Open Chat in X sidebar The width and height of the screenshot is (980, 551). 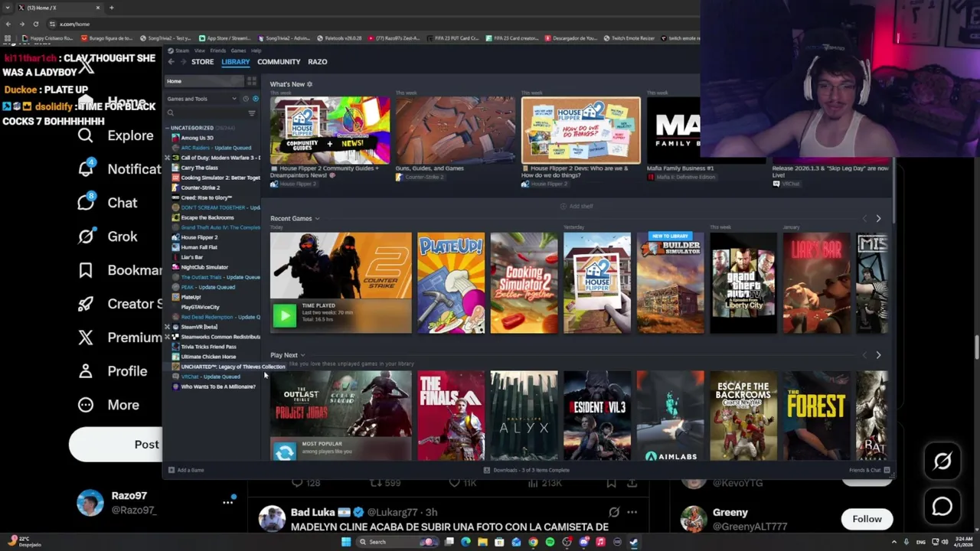coord(107,203)
